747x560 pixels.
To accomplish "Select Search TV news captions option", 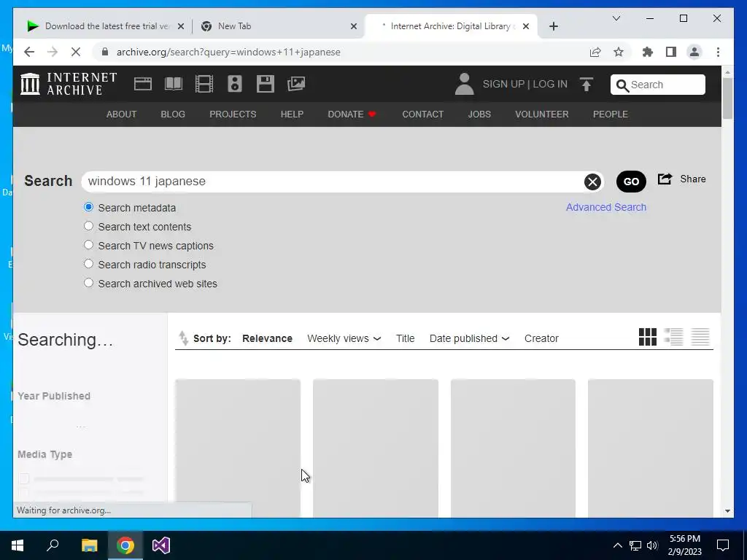I will (88, 245).
